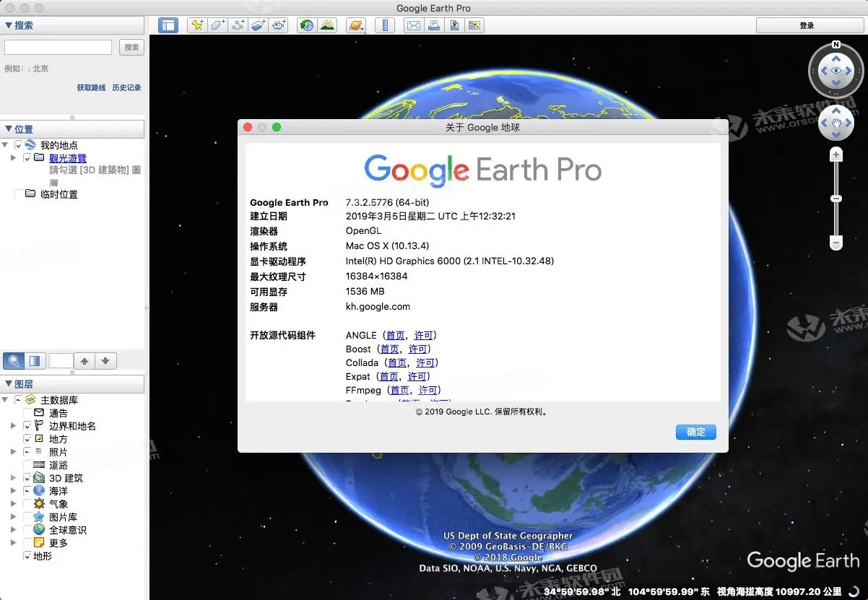Open the 历史记录 link
Image resolution: width=868 pixels, height=600 pixels.
(x=126, y=87)
